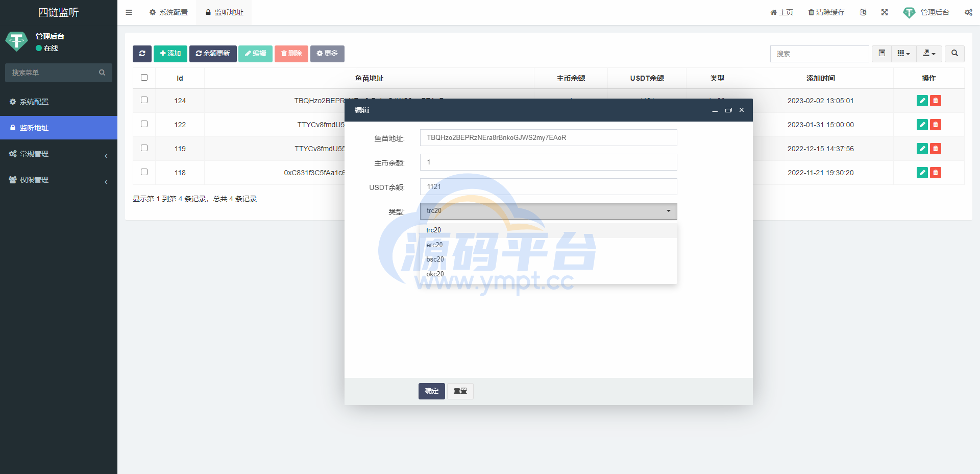The image size is (980, 474).
Task: Switch to the 系统配置 tab
Action: [x=168, y=12]
